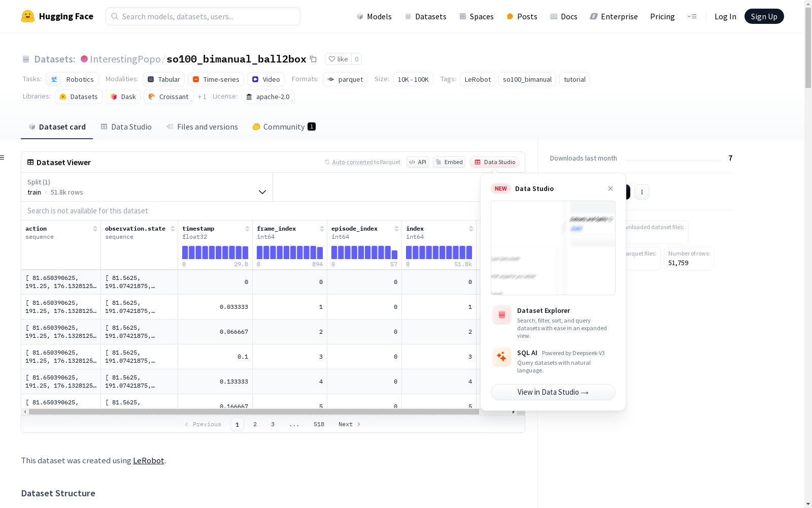Select the Robotics task tag

72,79
